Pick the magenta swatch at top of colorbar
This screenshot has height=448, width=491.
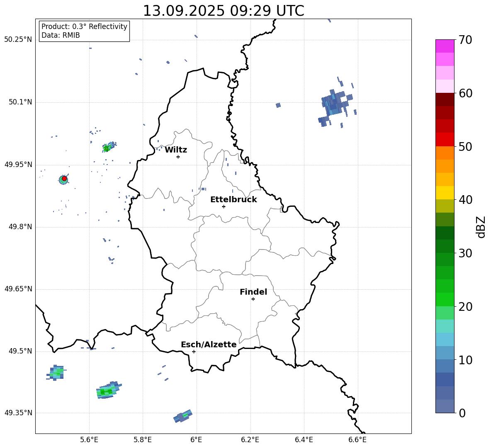click(x=445, y=46)
